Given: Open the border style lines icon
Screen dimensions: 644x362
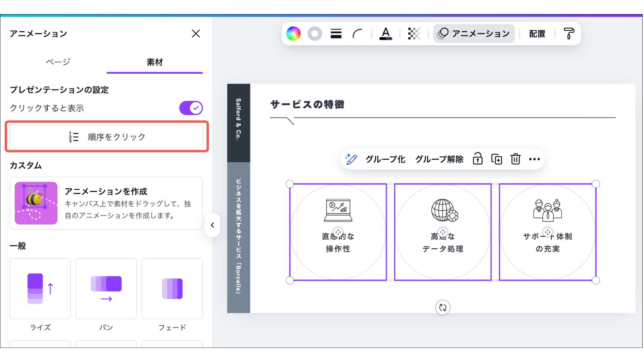Looking at the screenshot, I should (336, 34).
